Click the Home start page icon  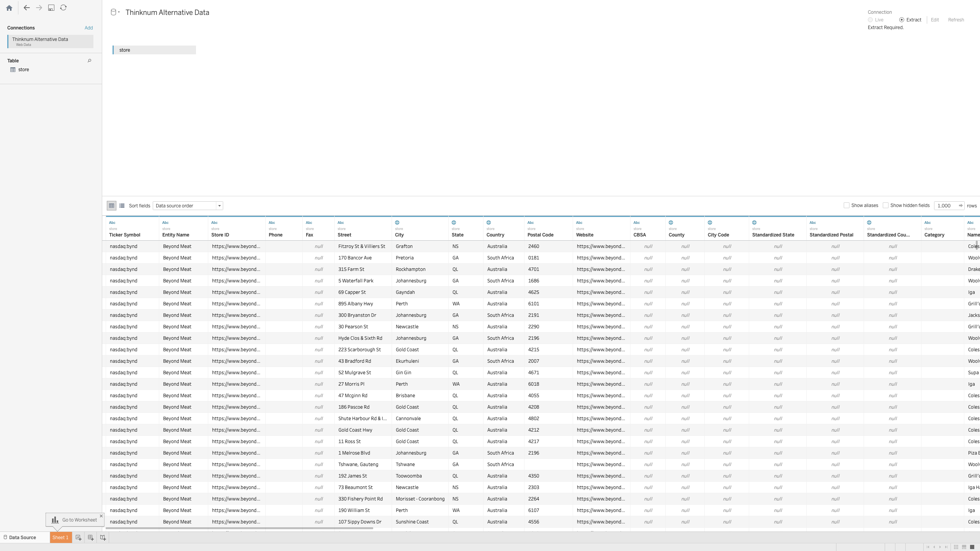coord(9,8)
